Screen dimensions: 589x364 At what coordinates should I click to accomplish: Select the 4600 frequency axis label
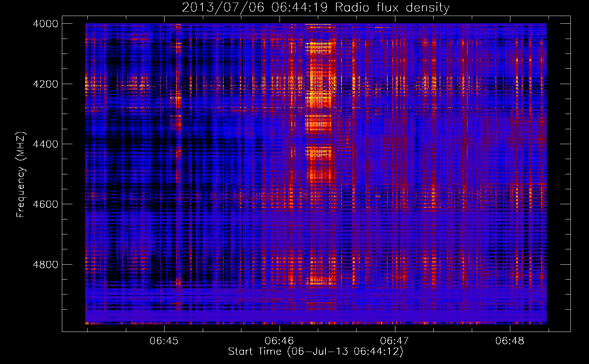point(45,204)
